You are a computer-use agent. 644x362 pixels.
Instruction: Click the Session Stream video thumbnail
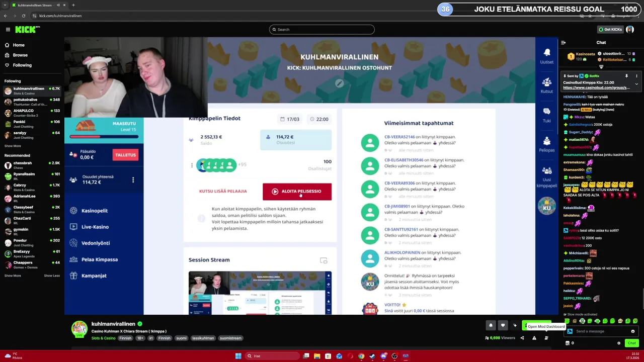pos(260,293)
